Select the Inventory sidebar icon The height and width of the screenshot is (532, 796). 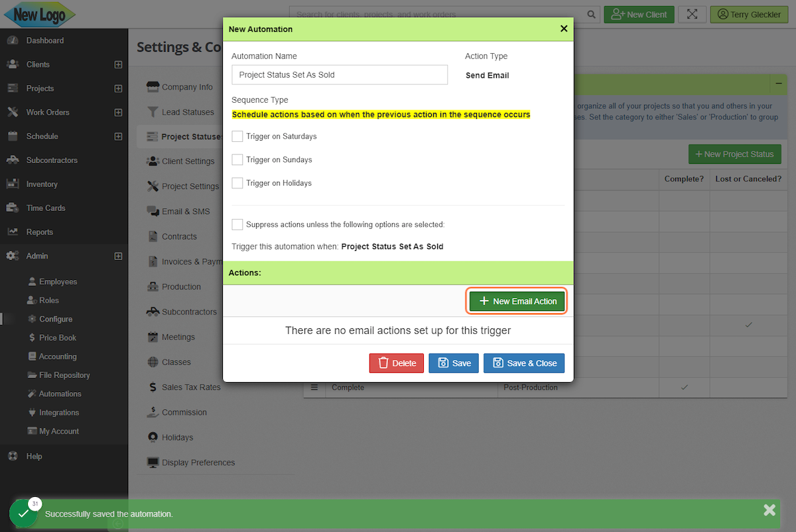15,184
